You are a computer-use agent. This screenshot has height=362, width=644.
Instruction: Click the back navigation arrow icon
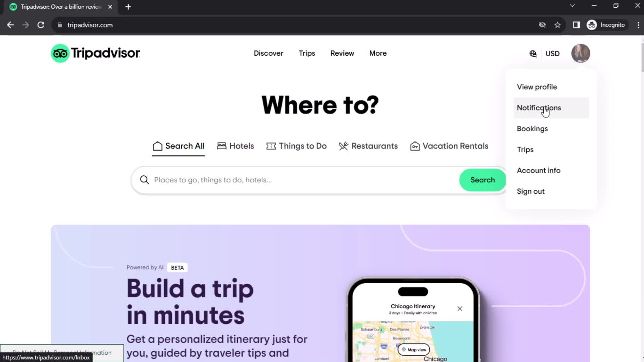[x=11, y=25]
